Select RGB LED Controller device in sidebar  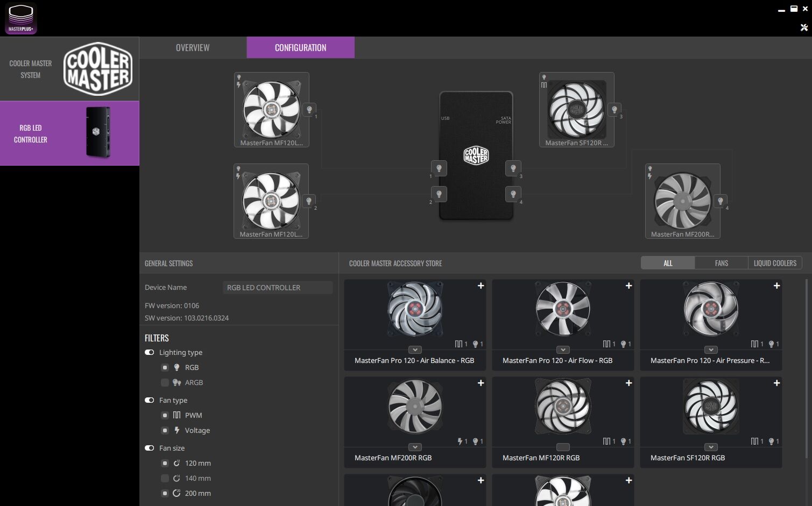(x=69, y=133)
